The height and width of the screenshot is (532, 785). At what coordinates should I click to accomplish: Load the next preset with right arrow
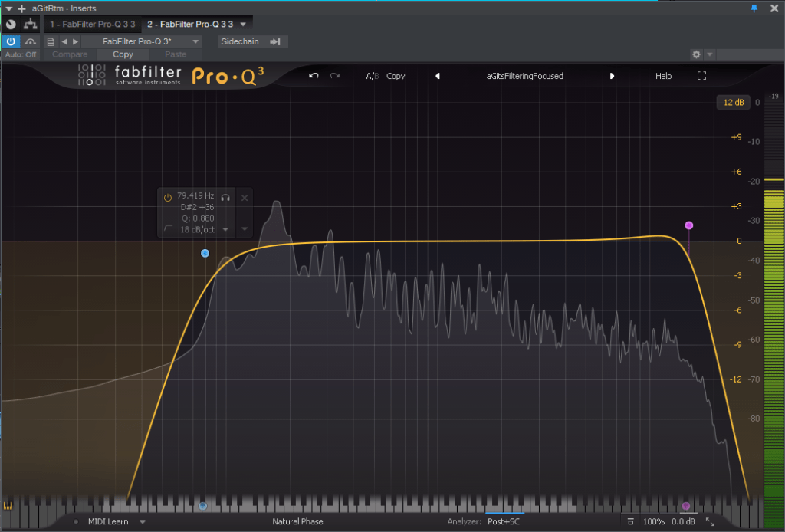pyautogui.click(x=612, y=76)
